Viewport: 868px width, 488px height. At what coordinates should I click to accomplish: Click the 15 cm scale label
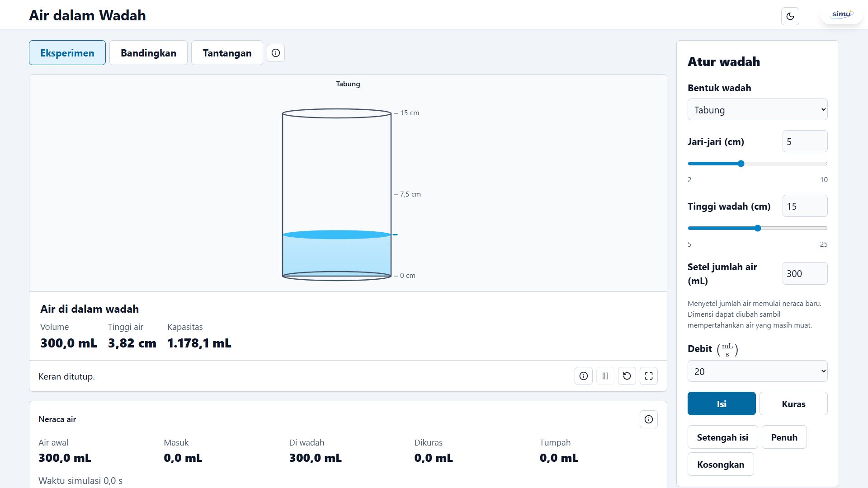coord(410,113)
